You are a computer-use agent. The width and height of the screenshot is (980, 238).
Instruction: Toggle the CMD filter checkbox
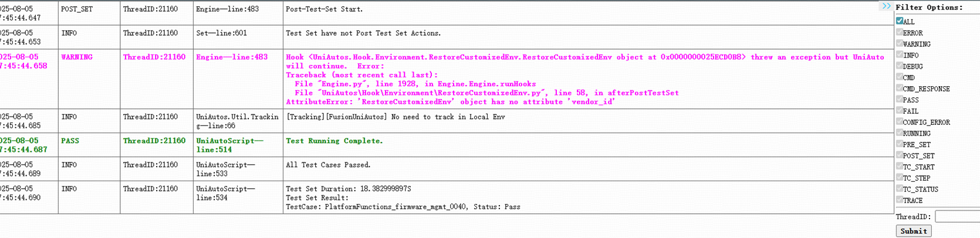point(900,77)
